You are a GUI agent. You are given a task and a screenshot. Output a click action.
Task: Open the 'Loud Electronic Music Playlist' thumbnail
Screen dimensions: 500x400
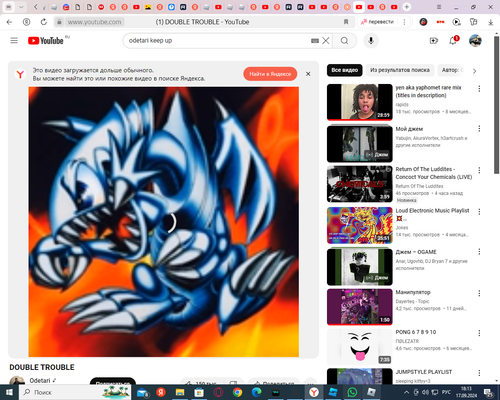click(360, 225)
